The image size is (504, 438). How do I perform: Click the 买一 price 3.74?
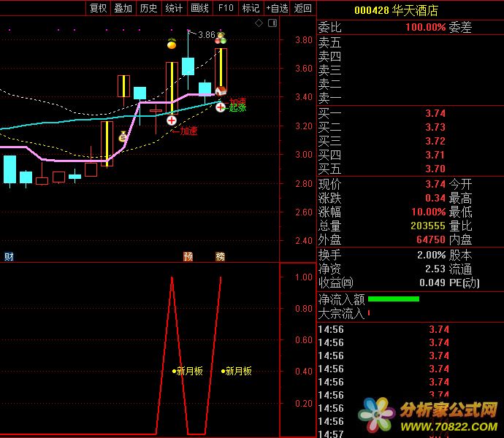pyautogui.click(x=435, y=113)
